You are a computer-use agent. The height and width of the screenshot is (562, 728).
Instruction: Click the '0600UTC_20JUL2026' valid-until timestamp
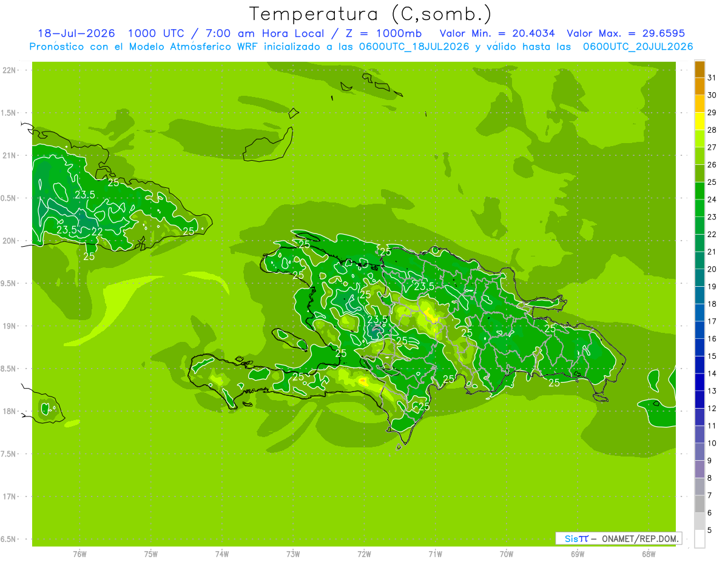click(x=638, y=47)
